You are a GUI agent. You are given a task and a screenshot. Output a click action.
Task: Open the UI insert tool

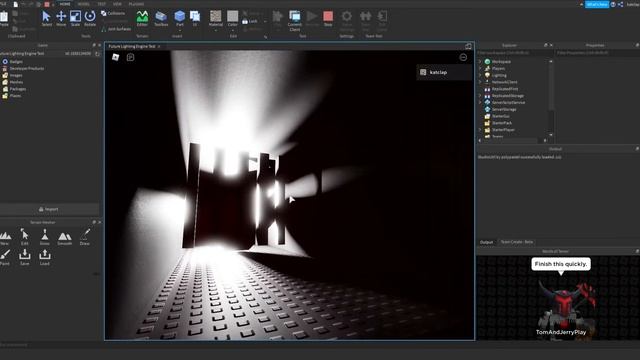tap(195, 18)
